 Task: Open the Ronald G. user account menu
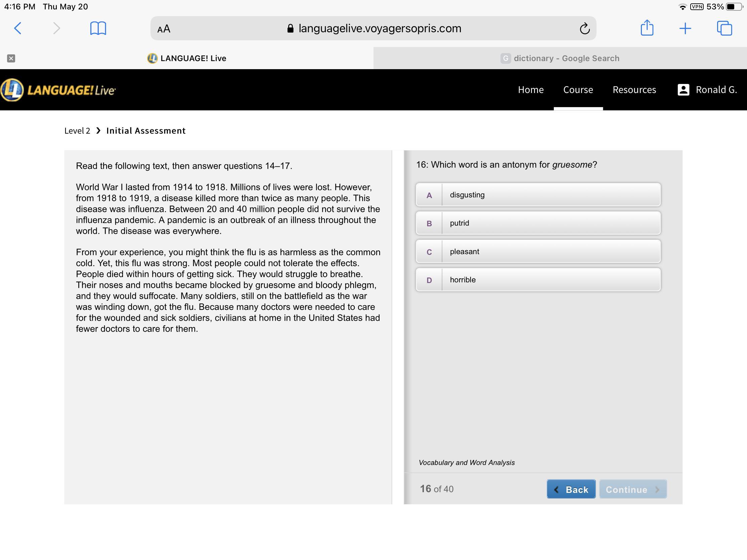(x=707, y=90)
